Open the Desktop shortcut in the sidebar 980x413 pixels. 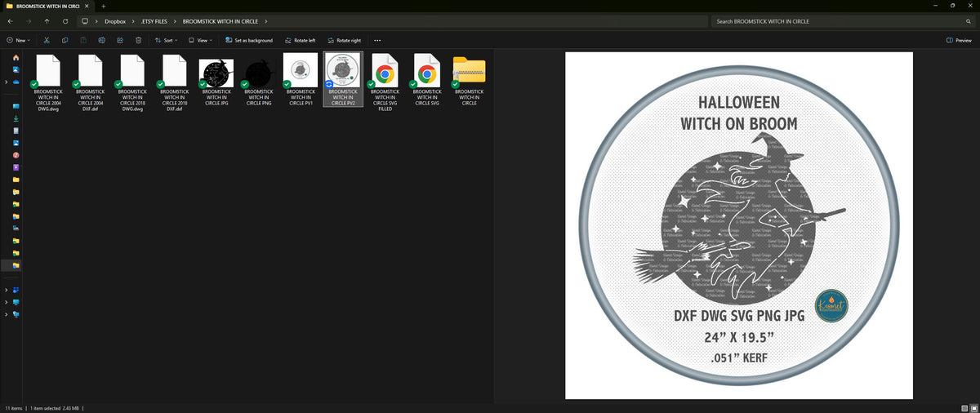click(x=16, y=106)
